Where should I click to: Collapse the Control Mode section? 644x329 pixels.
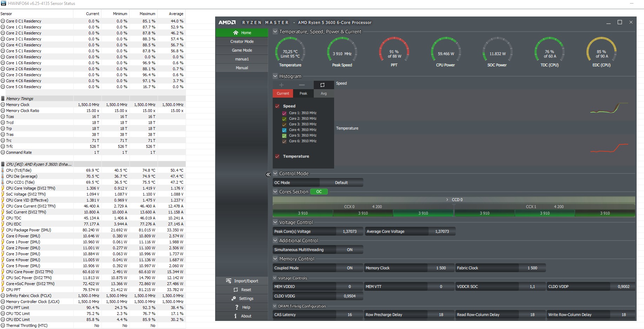(275, 173)
